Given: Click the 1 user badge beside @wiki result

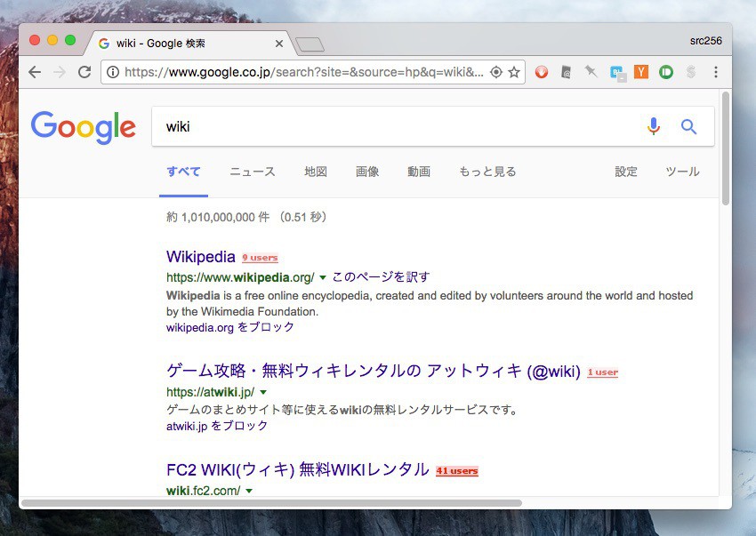Looking at the screenshot, I should pyautogui.click(x=603, y=372).
